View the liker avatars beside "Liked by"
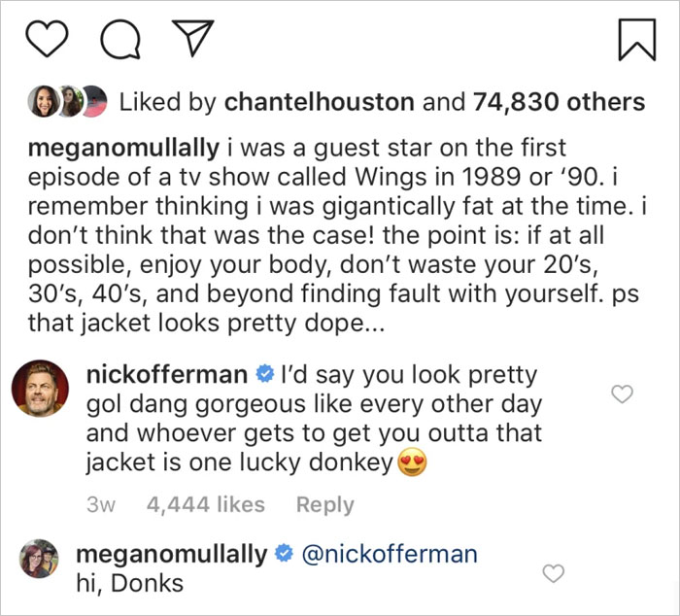The width and height of the screenshot is (680, 616). click(x=67, y=102)
